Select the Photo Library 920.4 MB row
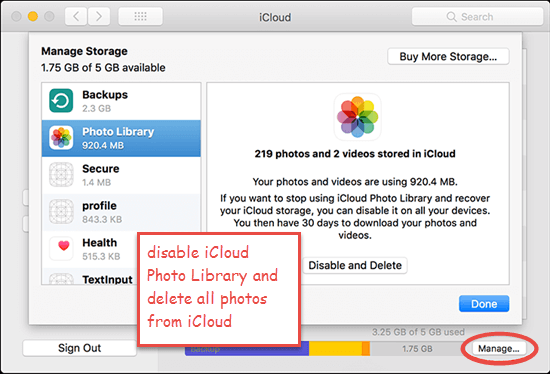550x374 pixels. point(121,138)
